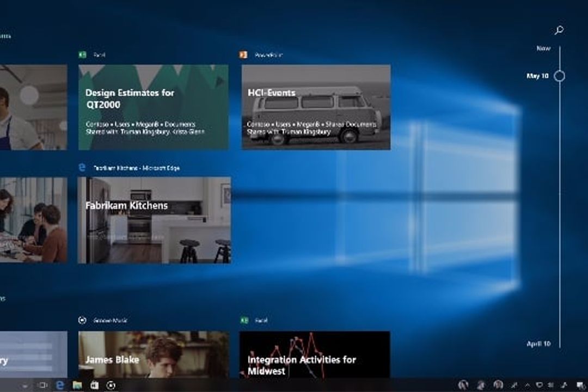The width and height of the screenshot is (588, 392).
Task: Resume the James Blake music card
Action: coord(154,354)
